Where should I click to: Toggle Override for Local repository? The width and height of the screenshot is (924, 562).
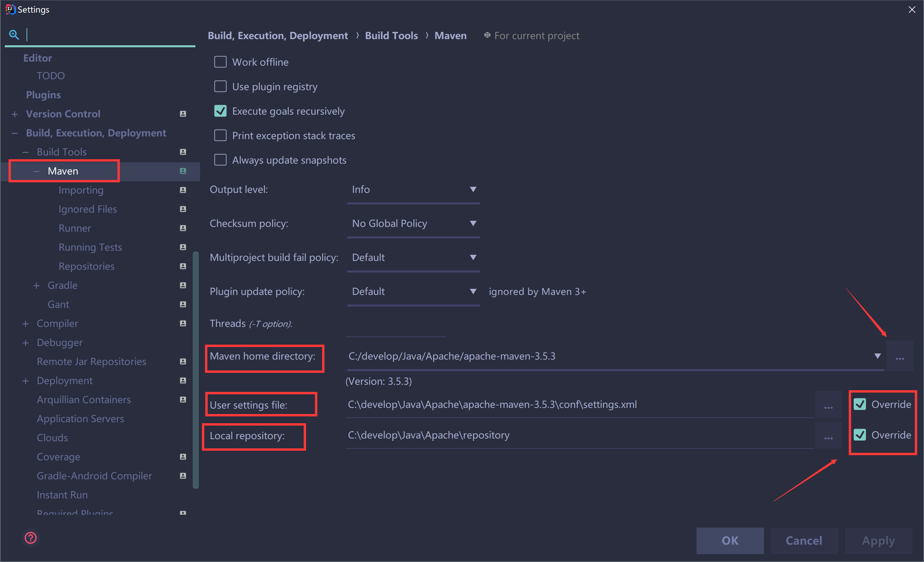[860, 435]
